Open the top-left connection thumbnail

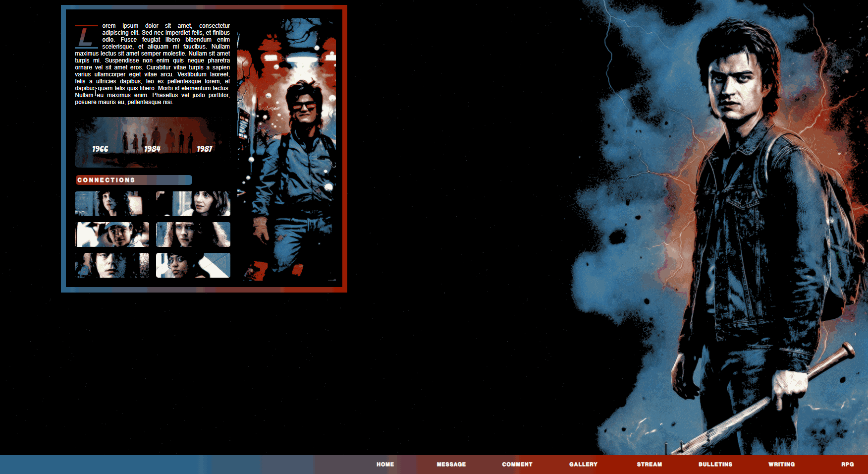pyautogui.click(x=112, y=204)
